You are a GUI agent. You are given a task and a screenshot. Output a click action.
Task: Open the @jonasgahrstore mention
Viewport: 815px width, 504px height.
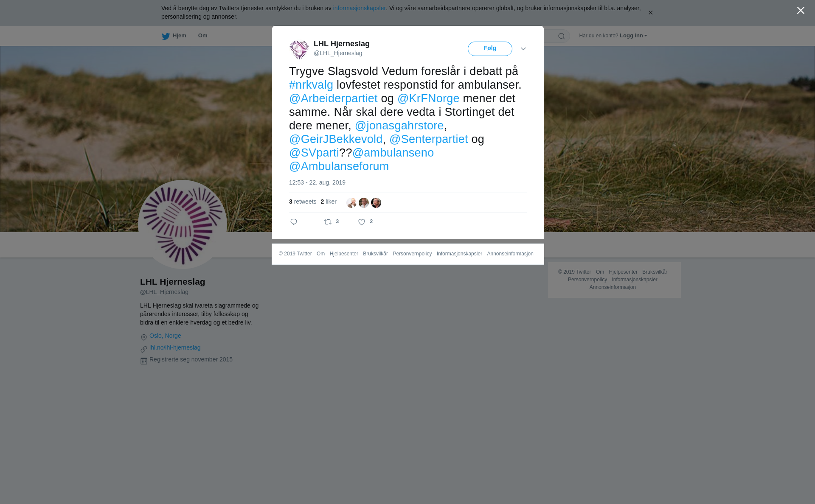(399, 126)
